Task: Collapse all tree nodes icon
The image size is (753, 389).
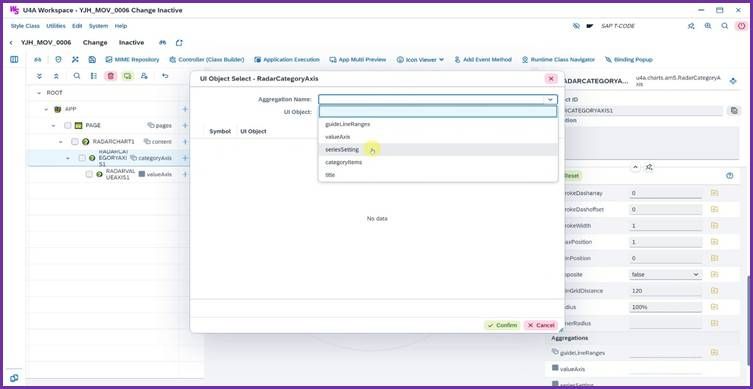Action: pyautogui.click(x=56, y=76)
